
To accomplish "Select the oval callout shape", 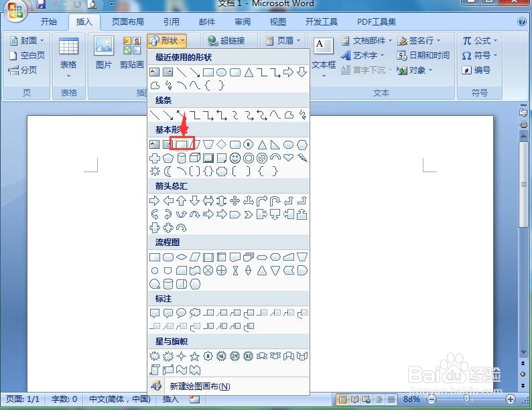I will pos(182,313).
